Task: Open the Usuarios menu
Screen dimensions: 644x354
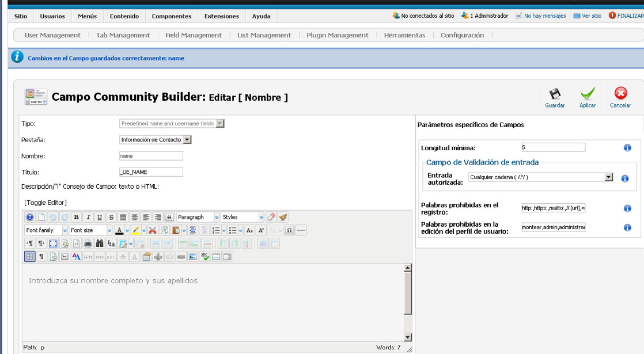Action: tap(52, 17)
